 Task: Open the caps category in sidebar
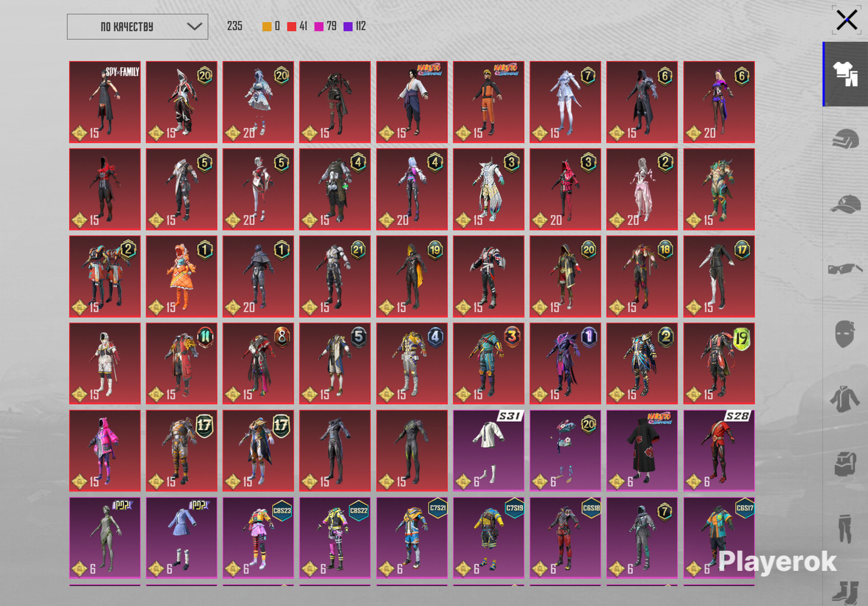(x=846, y=205)
